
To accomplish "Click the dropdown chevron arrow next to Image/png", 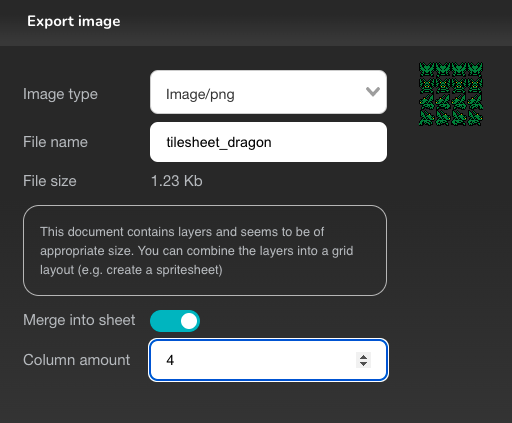I will (x=373, y=91).
